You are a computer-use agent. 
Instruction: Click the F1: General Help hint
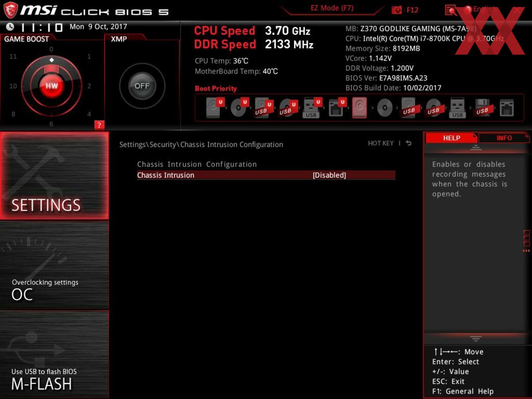(x=463, y=391)
